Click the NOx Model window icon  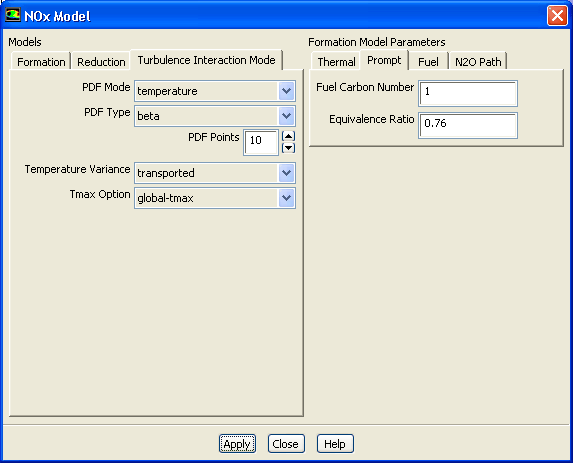pos(12,15)
